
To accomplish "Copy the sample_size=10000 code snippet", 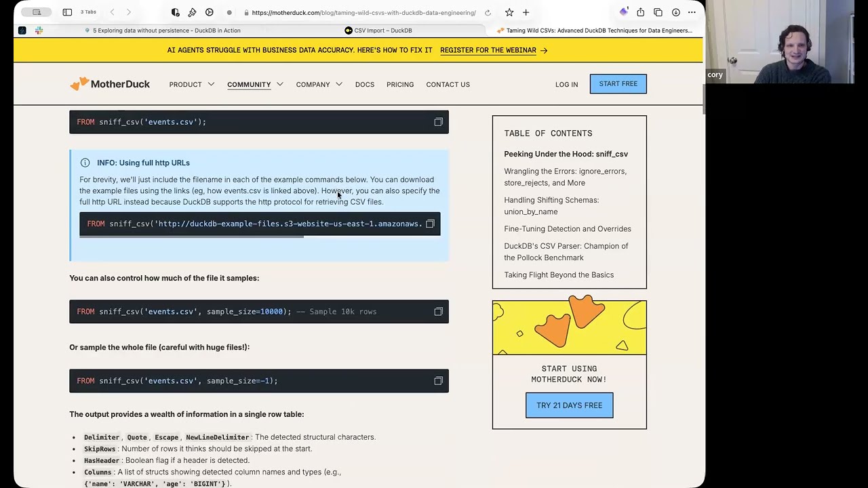I will tap(438, 312).
